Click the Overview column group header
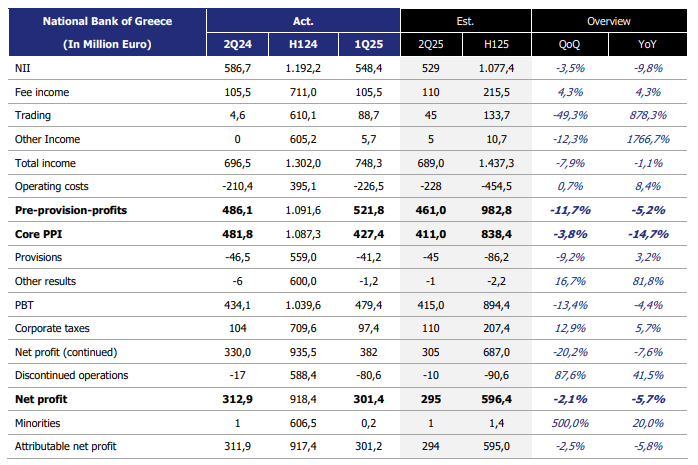Image resolution: width=698 pixels, height=465 pixels. point(609,21)
